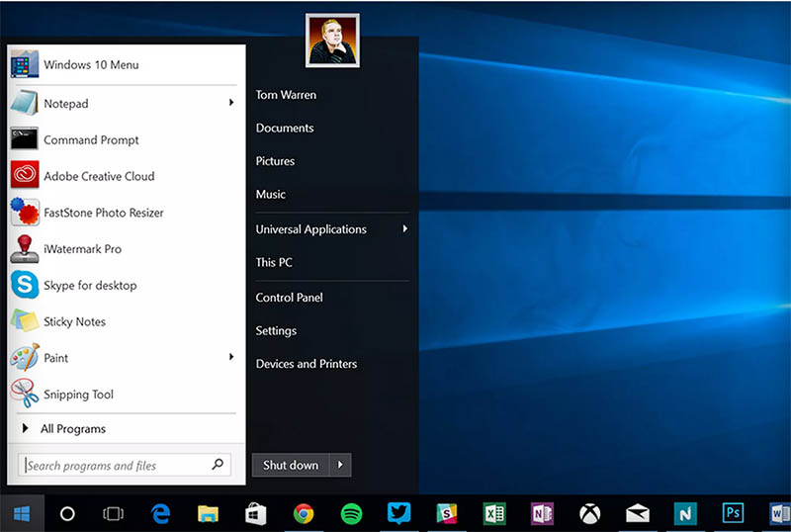The image size is (791, 532).
Task: Launch Microsoft Edge from the taskbar
Action: (161, 514)
